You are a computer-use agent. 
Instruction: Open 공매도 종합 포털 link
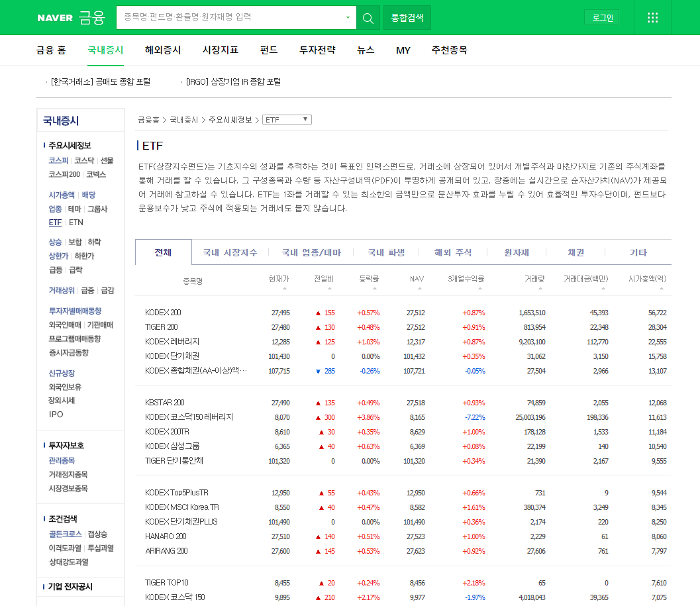(101, 81)
